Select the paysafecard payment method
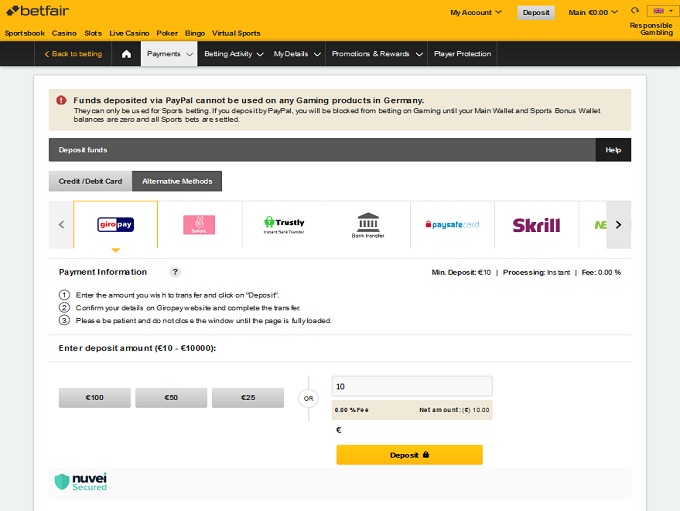680x511 pixels. (x=452, y=225)
